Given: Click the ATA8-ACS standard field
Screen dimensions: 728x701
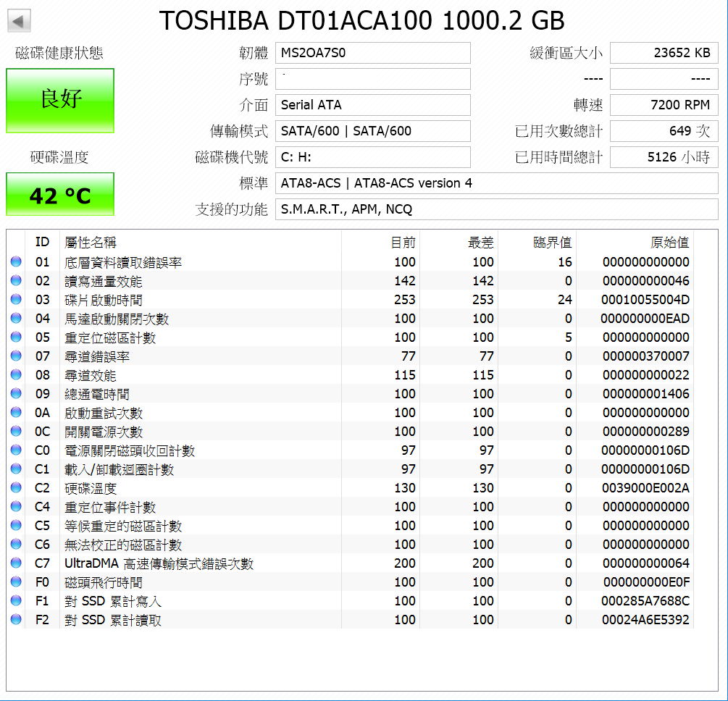Looking at the screenshot, I should 497,183.
